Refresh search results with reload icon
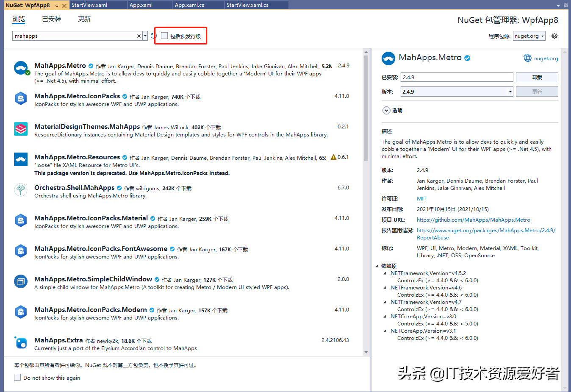 (x=153, y=36)
